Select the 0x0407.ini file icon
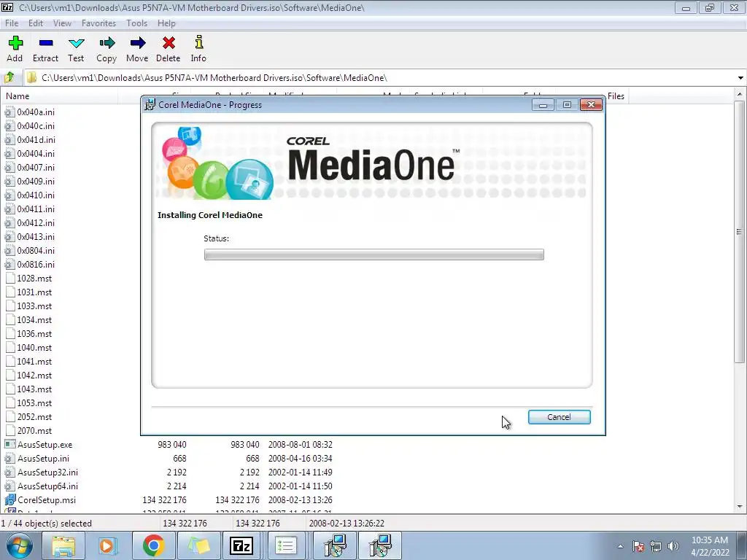The image size is (747, 560). (9, 167)
